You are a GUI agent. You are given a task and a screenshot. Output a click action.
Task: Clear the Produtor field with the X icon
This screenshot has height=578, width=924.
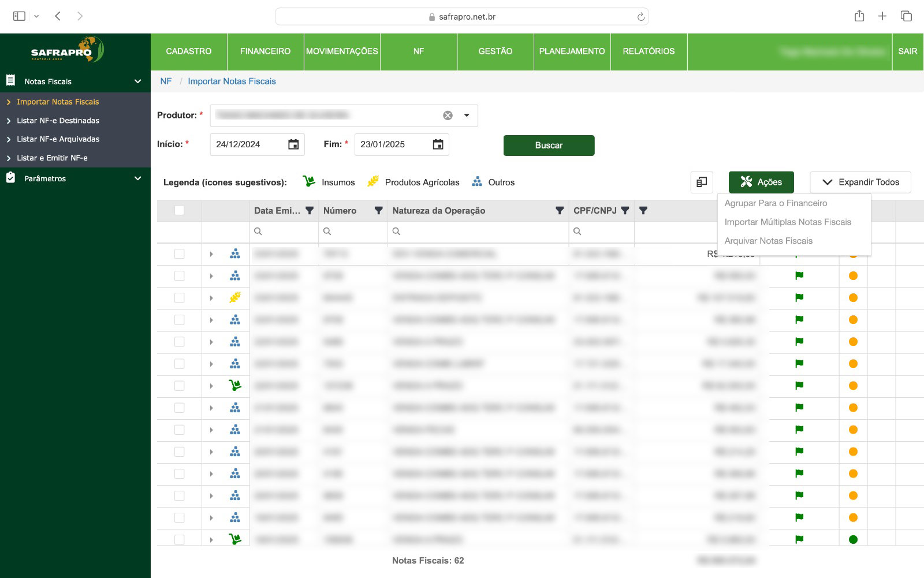pos(448,115)
